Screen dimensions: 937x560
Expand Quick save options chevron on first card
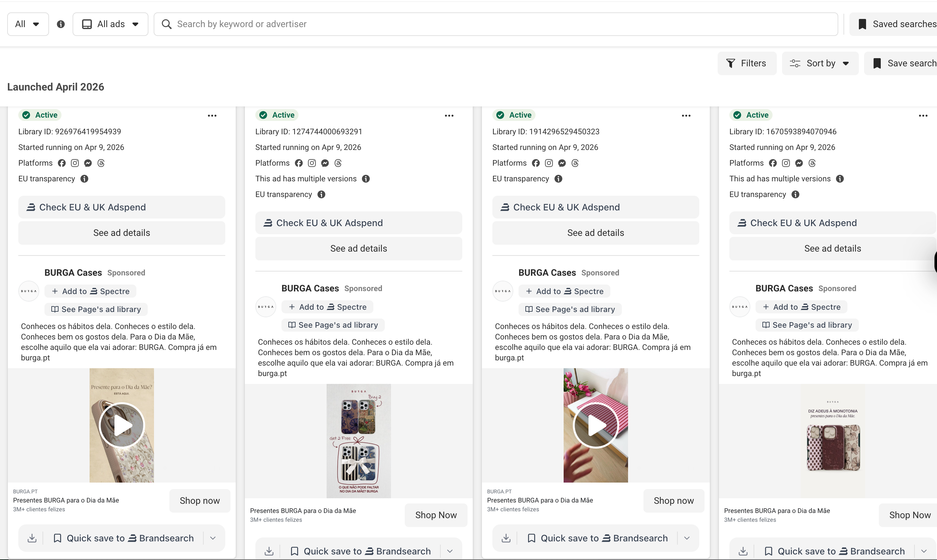pyautogui.click(x=213, y=538)
